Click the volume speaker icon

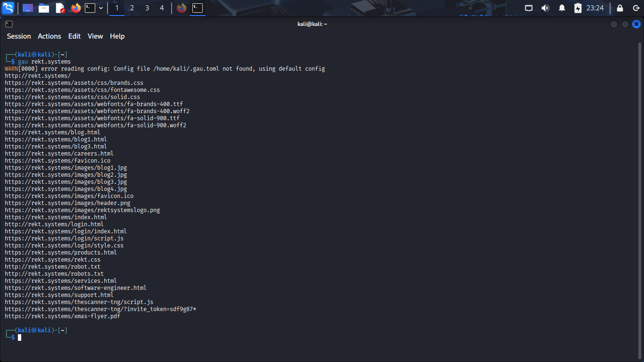click(545, 8)
